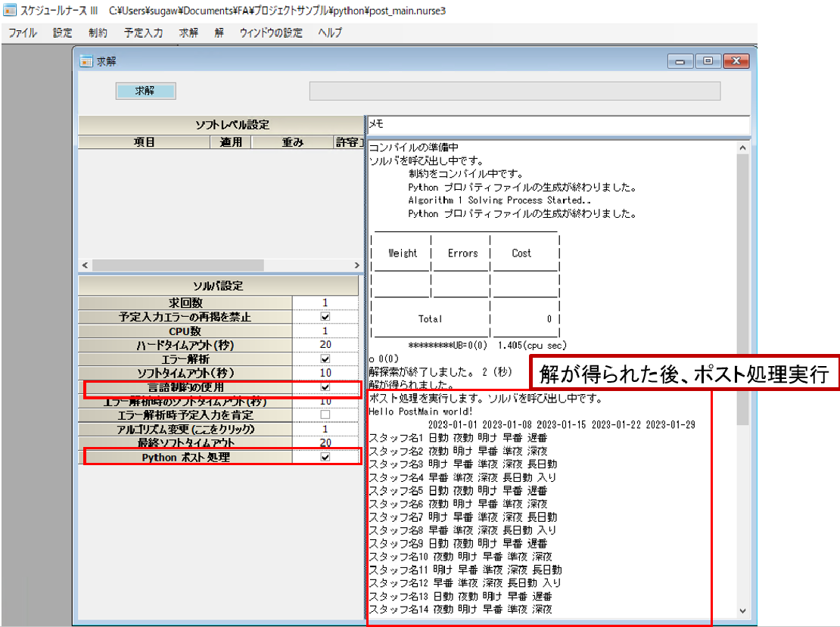Click the log panel's scroll-down arrow

[x=742, y=610]
